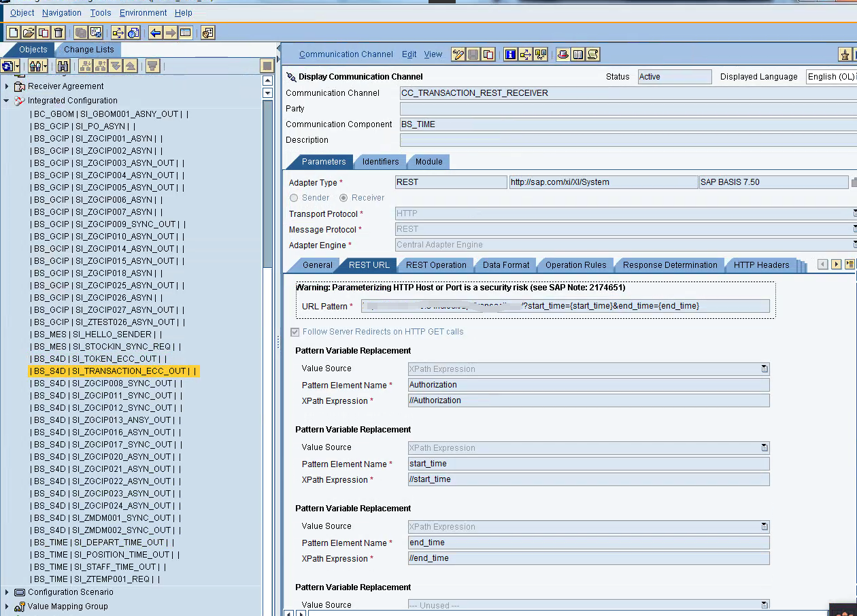Image resolution: width=857 pixels, height=616 pixels.
Task: Open the Environment menu
Action: point(143,12)
